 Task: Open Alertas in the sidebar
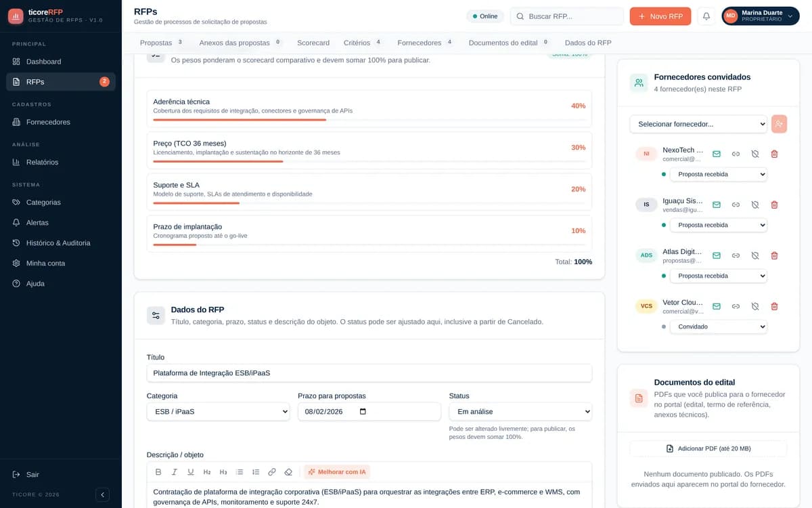[61, 223]
